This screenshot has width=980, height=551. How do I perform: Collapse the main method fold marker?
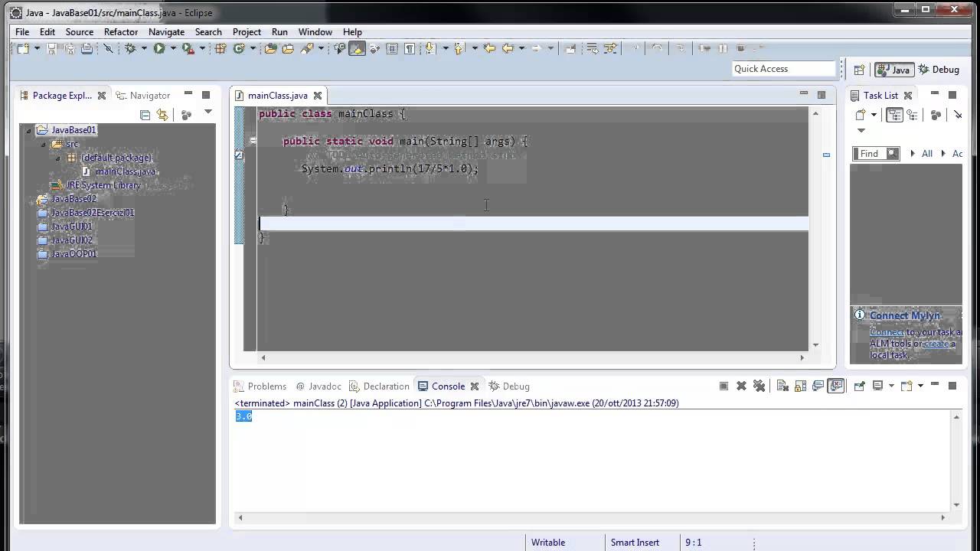coord(253,141)
